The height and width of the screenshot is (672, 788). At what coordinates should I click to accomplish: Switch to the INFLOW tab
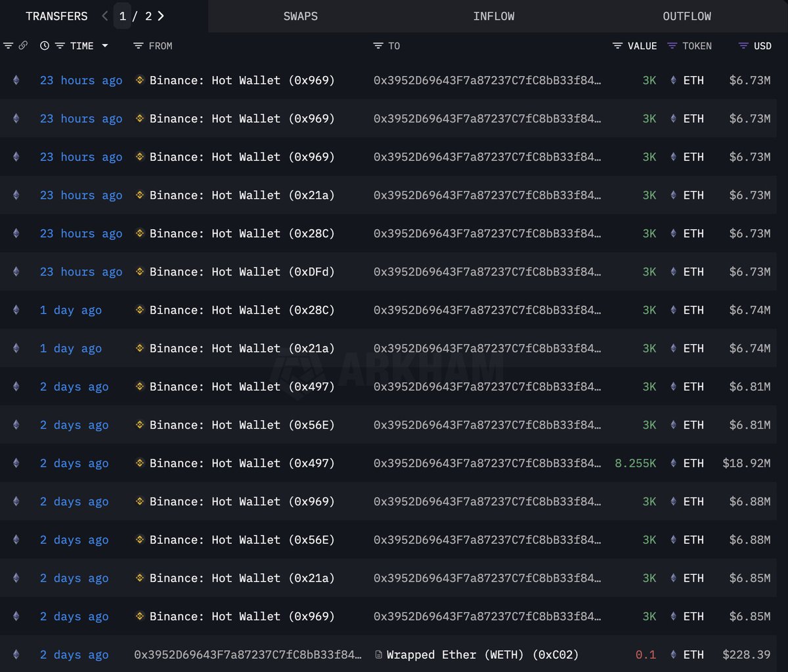tap(494, 16)
